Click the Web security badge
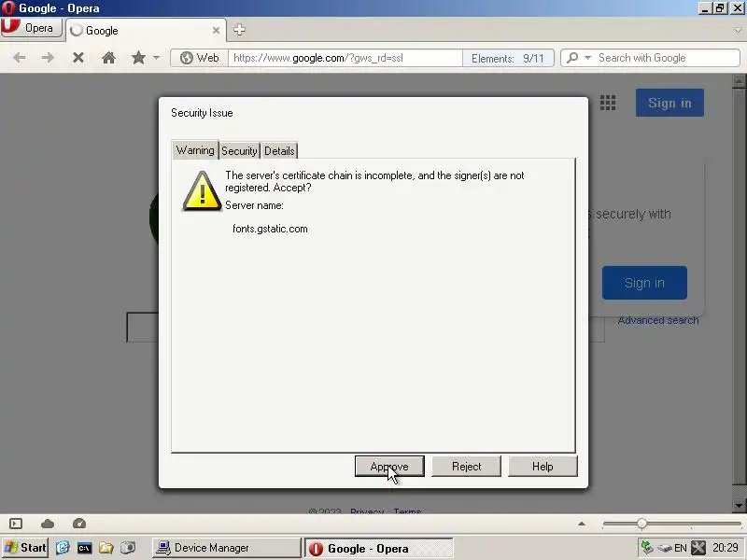The height and width of the screenshot is (560, 747). [200, 58]
